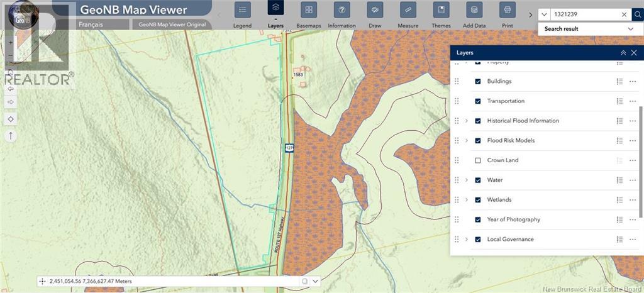
Task: Turn off the Transportation layer checkbox
Action: (x=478, y=101)
